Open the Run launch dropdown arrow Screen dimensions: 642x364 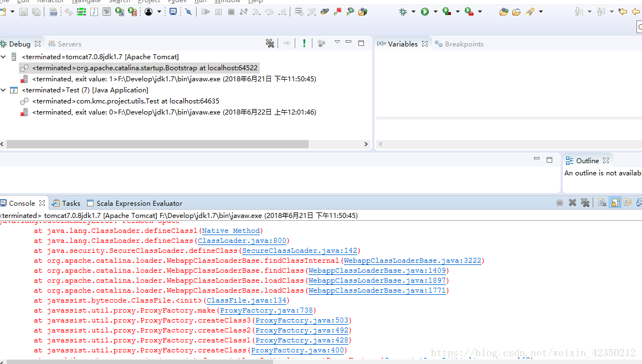pos(435,12)
